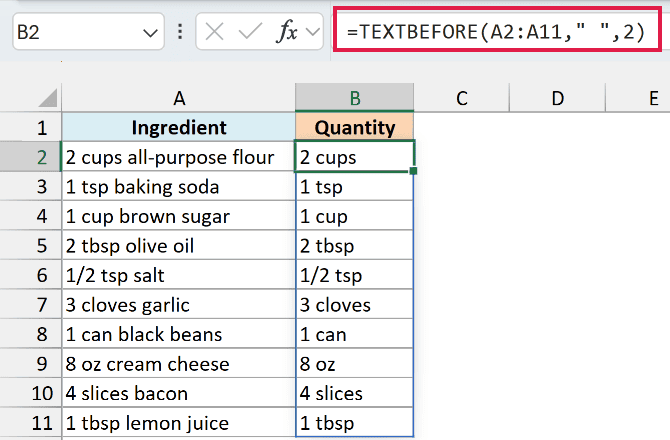Select row 4 header
This screenshot has width=670, height=440.
31,216
